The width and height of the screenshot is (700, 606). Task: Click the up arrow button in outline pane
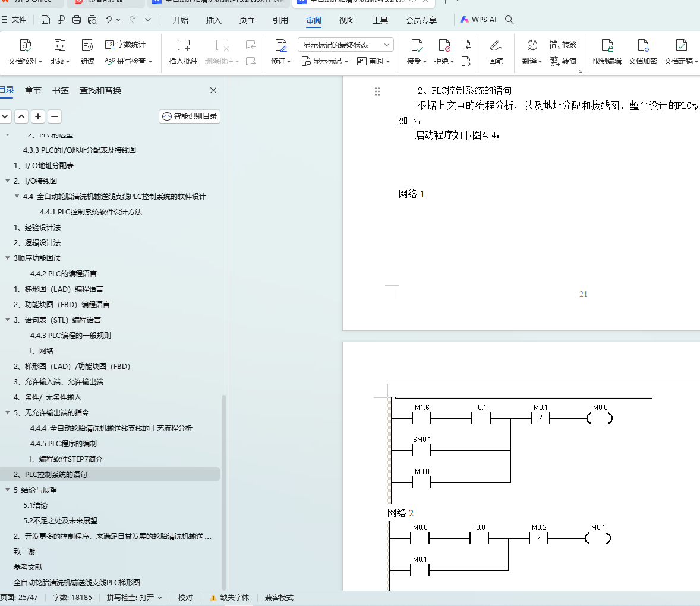pyautogui.click(x=21, y=116)
